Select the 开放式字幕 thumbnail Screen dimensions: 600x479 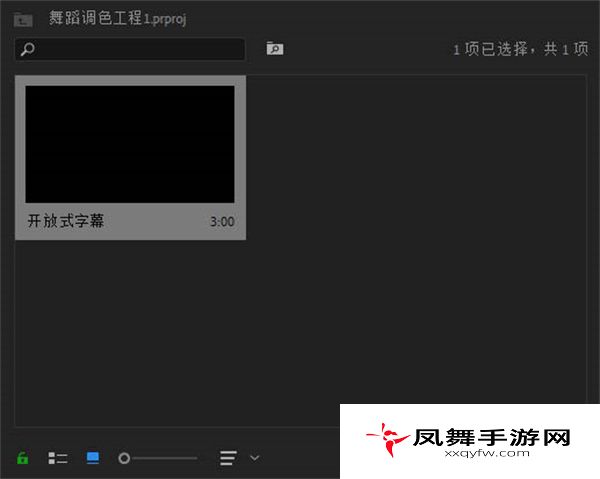coord(130,144)
